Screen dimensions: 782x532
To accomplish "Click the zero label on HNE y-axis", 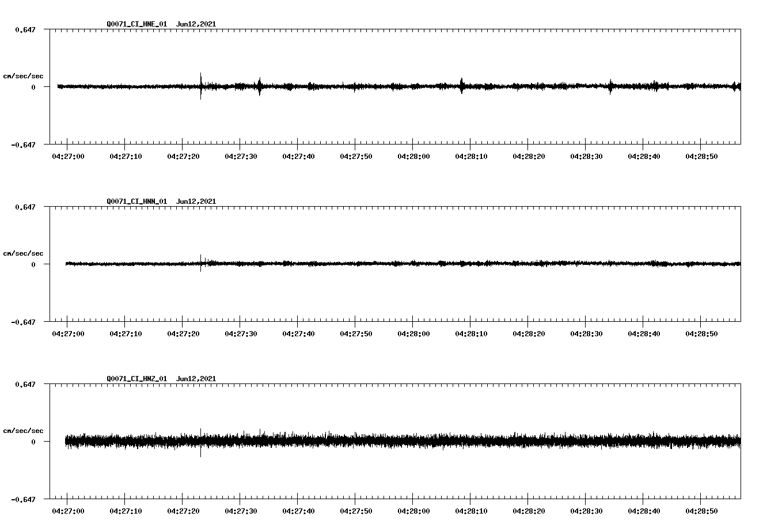I will 33,87.
